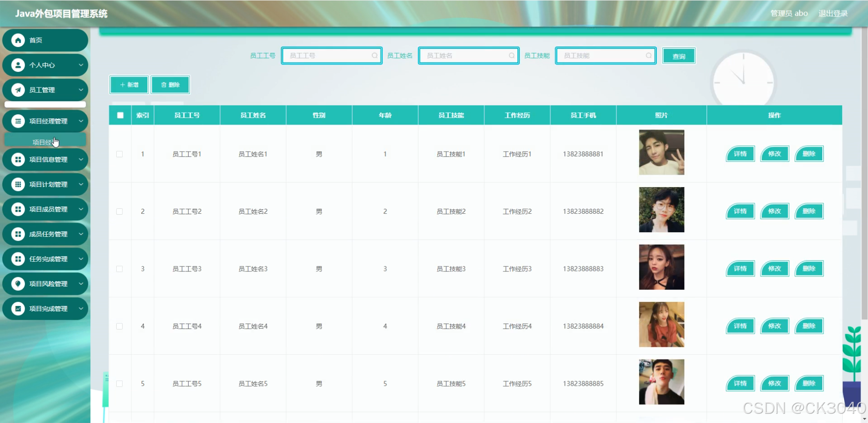The width and height of the screenshot is (868, 423).
Task: Open the 个人中心 menu item
Action: click(x=45, y=65)
